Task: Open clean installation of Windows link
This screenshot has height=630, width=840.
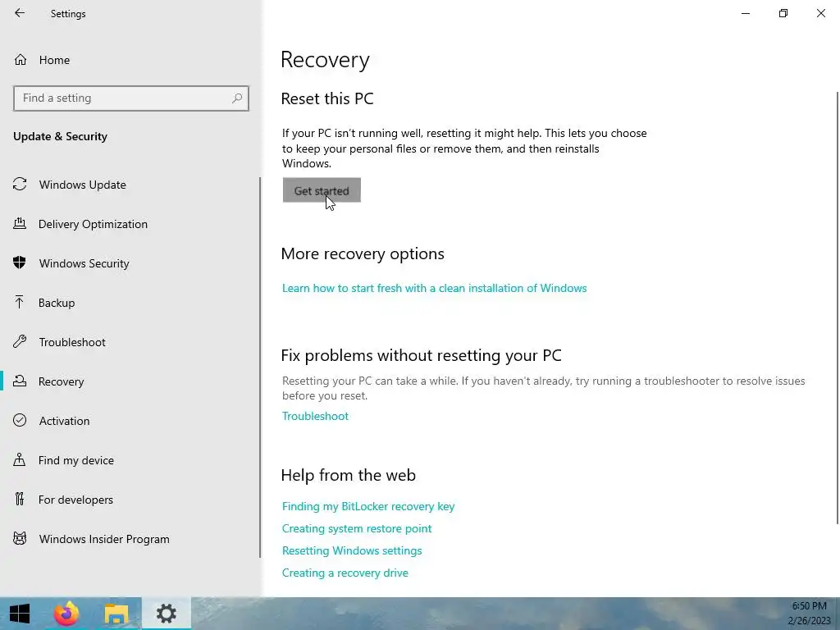Action: (x=435, y=288)
